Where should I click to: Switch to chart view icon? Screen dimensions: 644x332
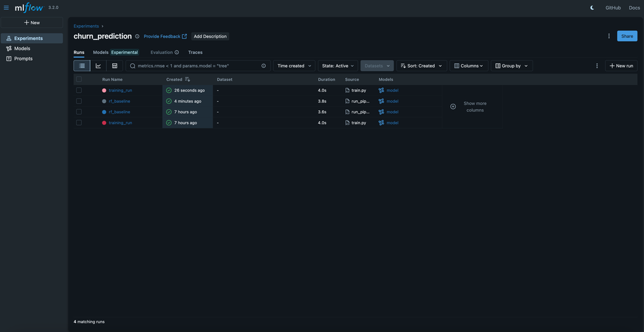99,66
